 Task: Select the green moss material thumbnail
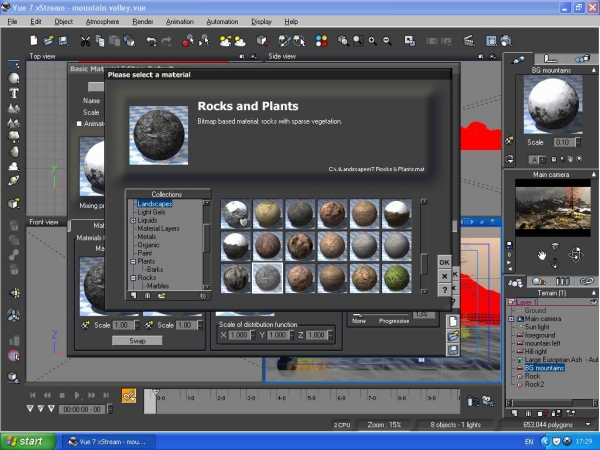[x=396, y=278]
